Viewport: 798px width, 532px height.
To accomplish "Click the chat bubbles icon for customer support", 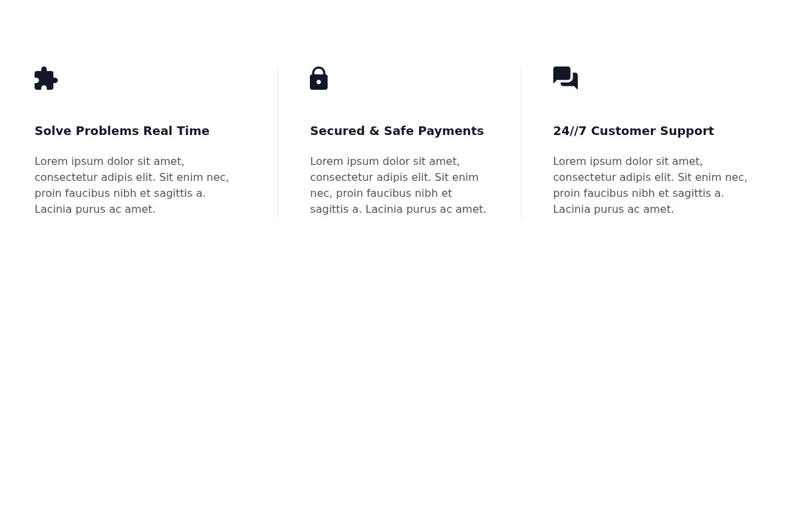I will [565, 78].
